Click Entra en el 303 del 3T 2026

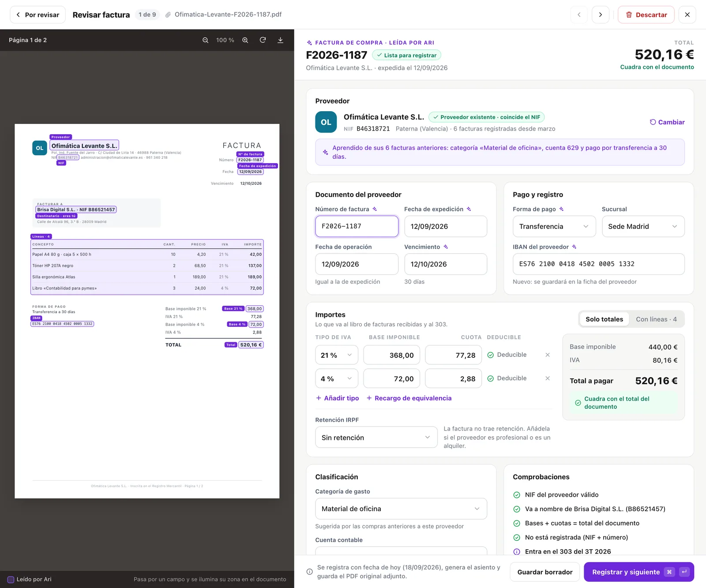[562, 551]
